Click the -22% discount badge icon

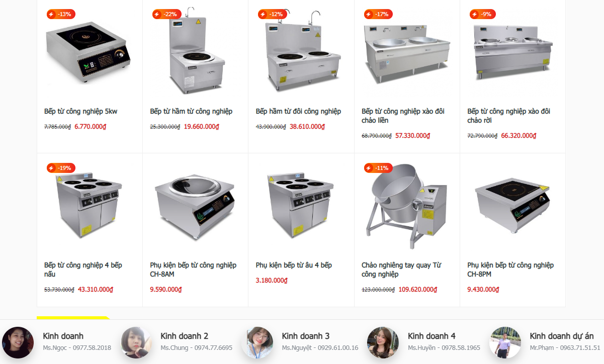[x=166, y=14]
